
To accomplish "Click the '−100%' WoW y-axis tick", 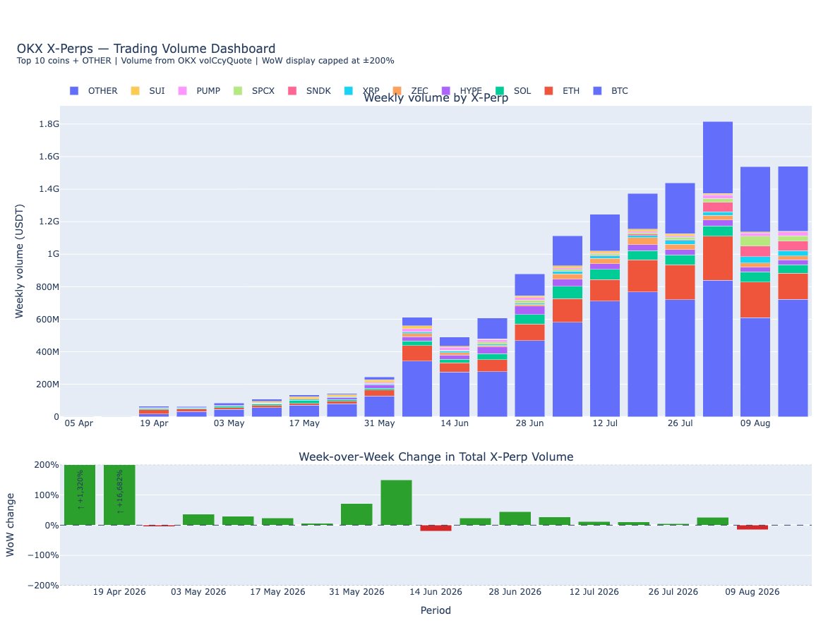I will (43, 555).
